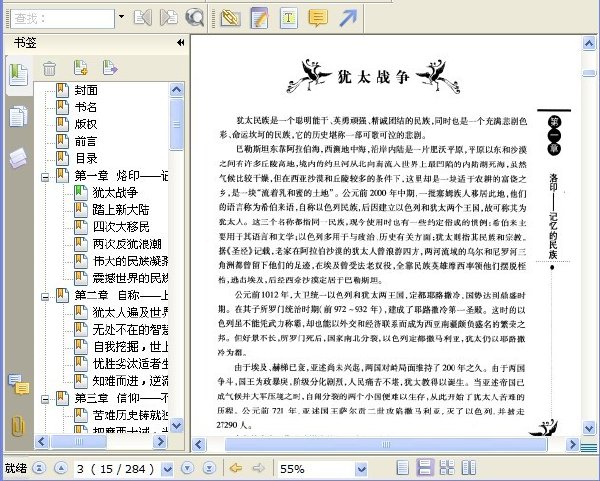Delete bookmark with the trash icon

(49, 68)
